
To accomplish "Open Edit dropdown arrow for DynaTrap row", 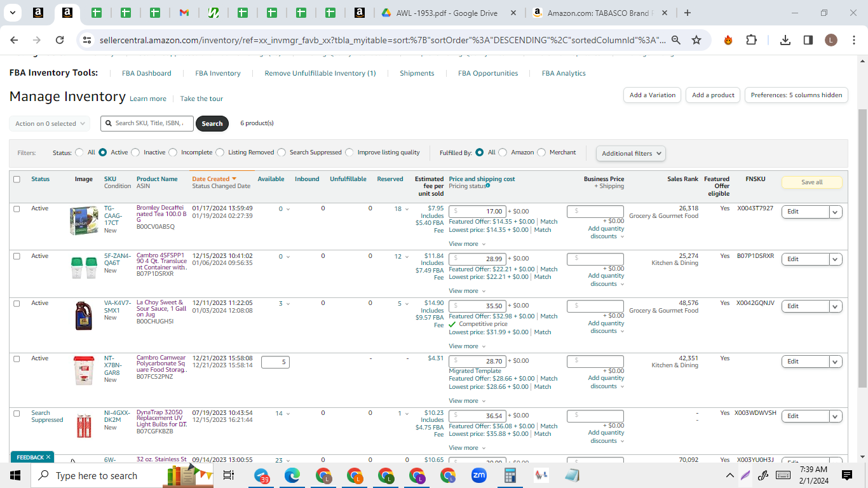I will (836, 416).
